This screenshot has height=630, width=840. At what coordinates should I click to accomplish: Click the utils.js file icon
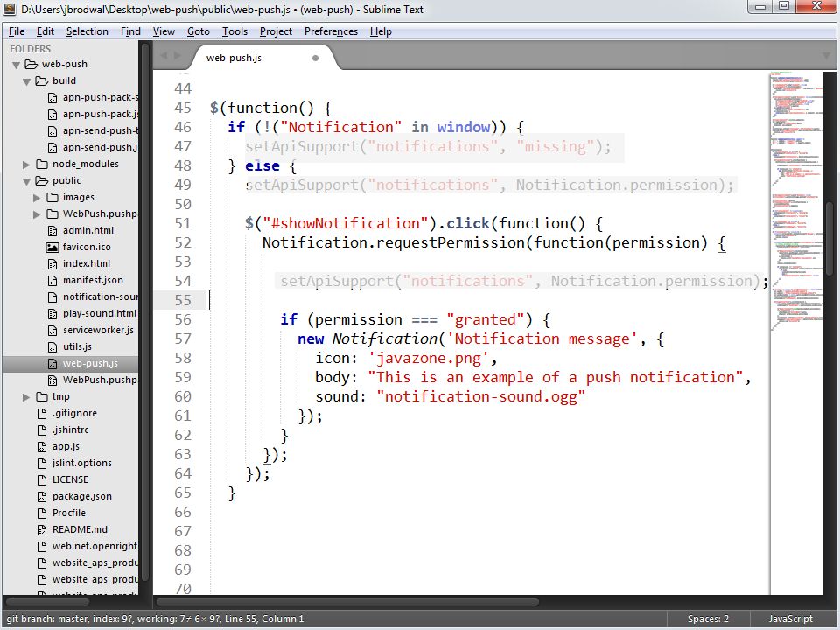click(x=52, y=346)
